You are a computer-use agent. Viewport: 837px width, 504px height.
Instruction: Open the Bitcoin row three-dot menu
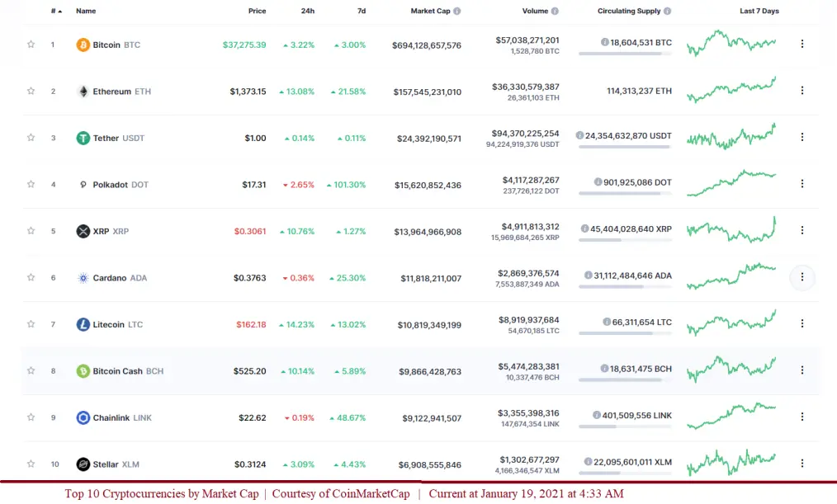tap(802, 44)
